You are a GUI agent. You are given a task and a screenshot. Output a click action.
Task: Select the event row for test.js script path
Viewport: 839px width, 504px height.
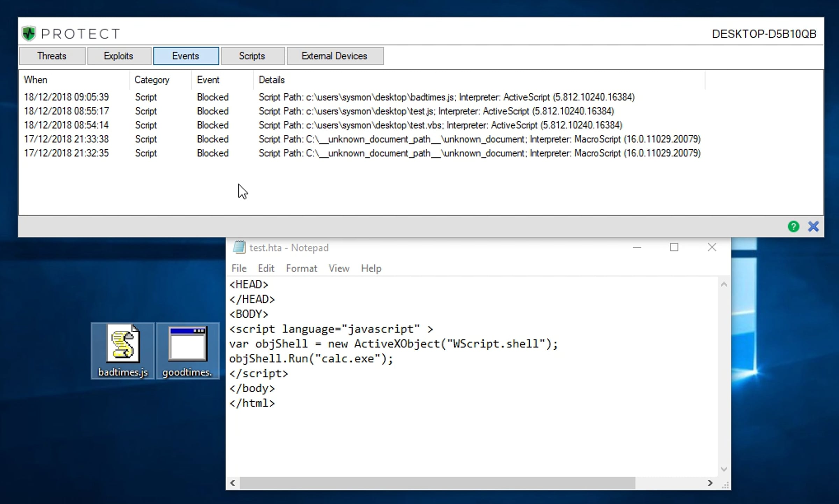362,111
